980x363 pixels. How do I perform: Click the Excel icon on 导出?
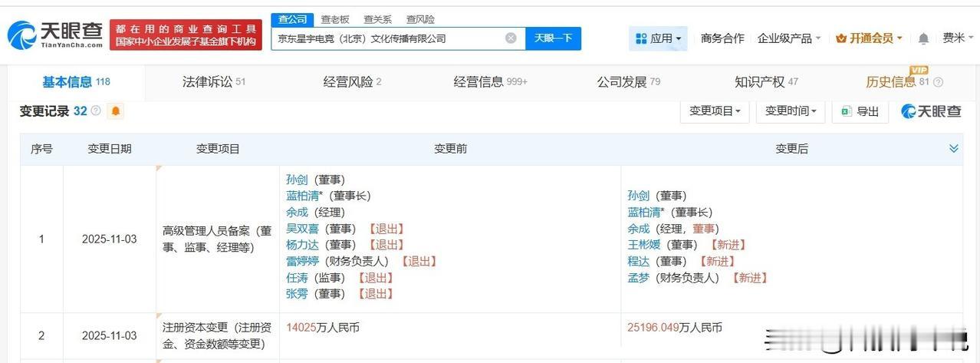(x=847, y=111)
